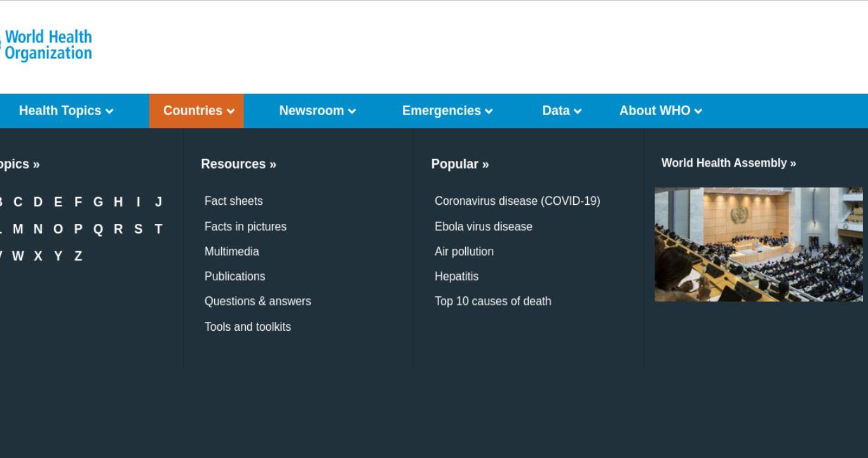Browse topics starting with letter P

coord(78,229)
